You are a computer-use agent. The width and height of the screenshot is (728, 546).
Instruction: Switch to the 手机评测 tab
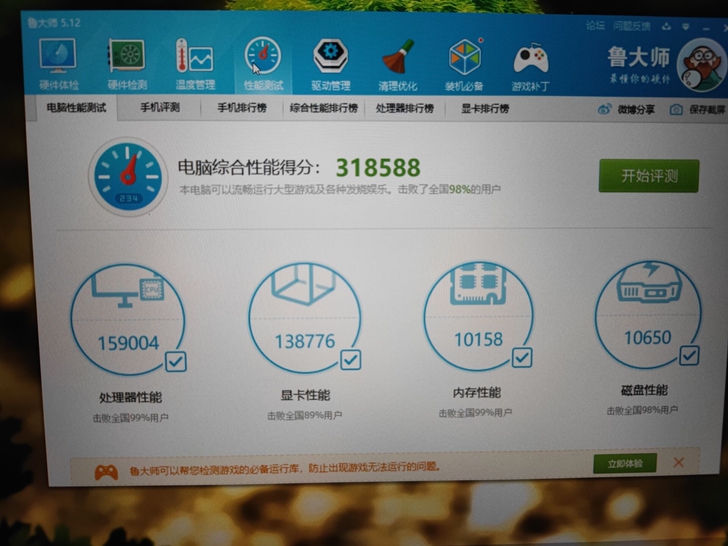coord(160,108)
